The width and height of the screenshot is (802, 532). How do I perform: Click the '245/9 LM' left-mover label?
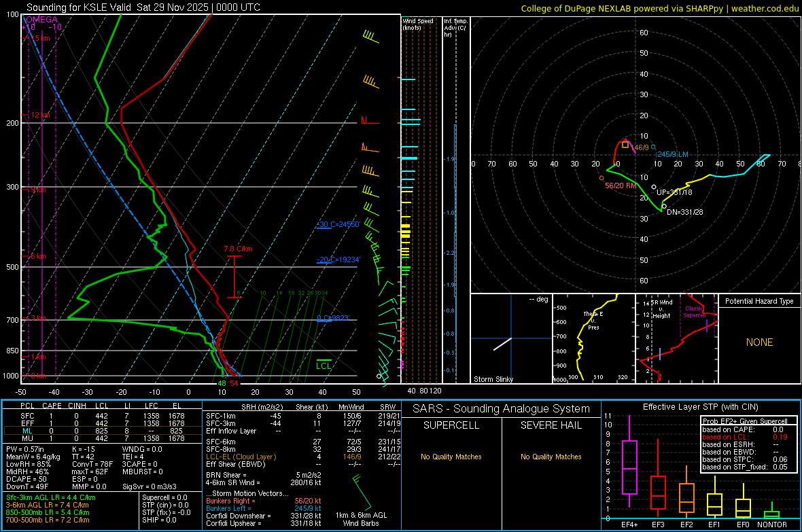[673, 154]
